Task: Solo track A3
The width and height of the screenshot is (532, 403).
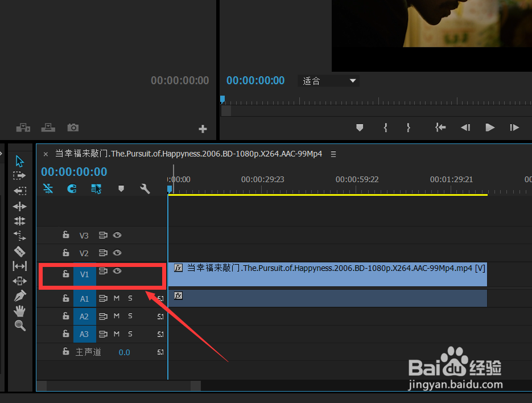Action: 130,334
